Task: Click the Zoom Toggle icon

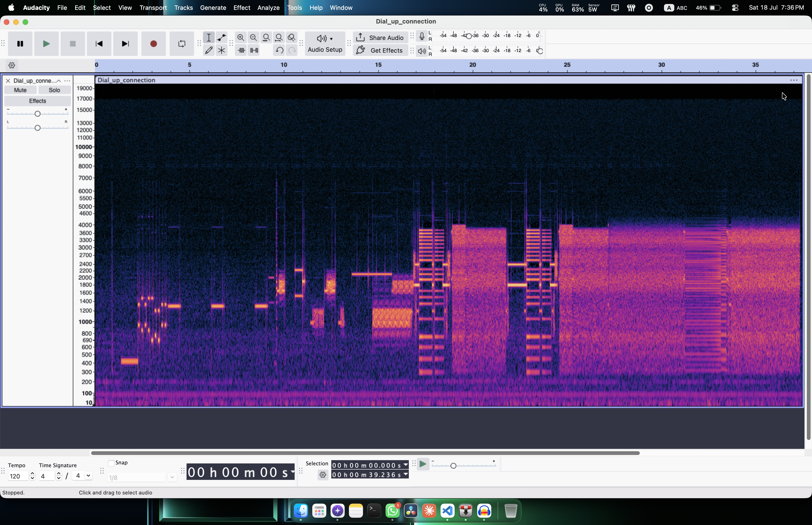Action: pyautogui.click(x=292, y=38)
